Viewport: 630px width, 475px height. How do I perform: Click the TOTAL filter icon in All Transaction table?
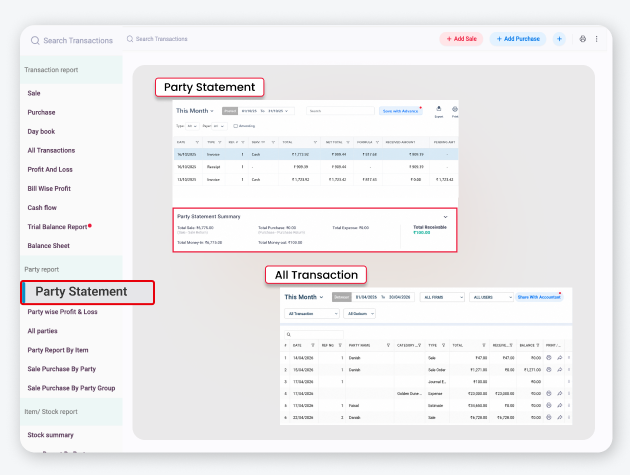[x=484, y=345]
